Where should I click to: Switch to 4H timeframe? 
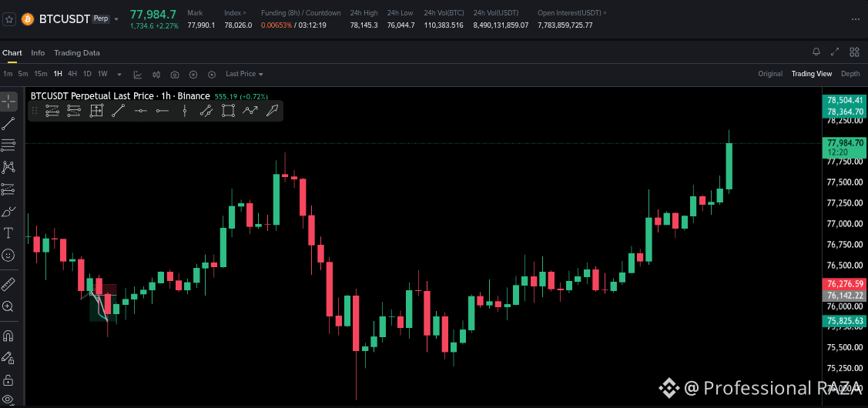pyautogui.click(x=72, y=74)
